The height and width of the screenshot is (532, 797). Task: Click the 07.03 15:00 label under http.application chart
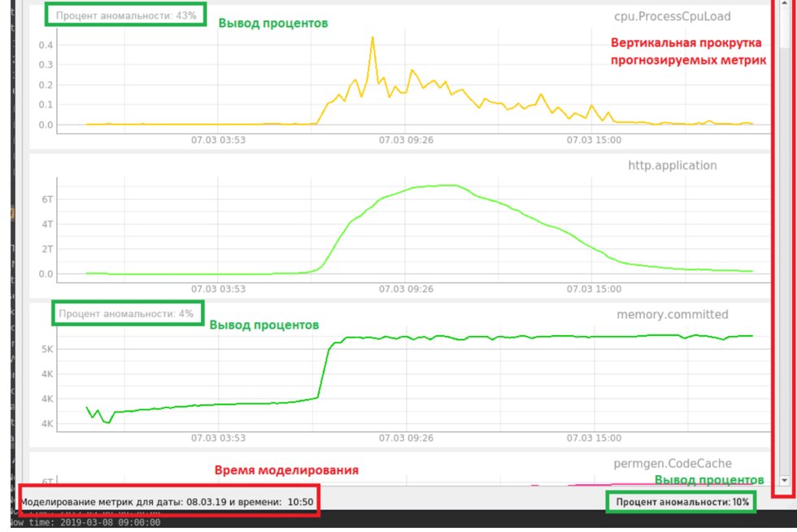tap(594, 289)
